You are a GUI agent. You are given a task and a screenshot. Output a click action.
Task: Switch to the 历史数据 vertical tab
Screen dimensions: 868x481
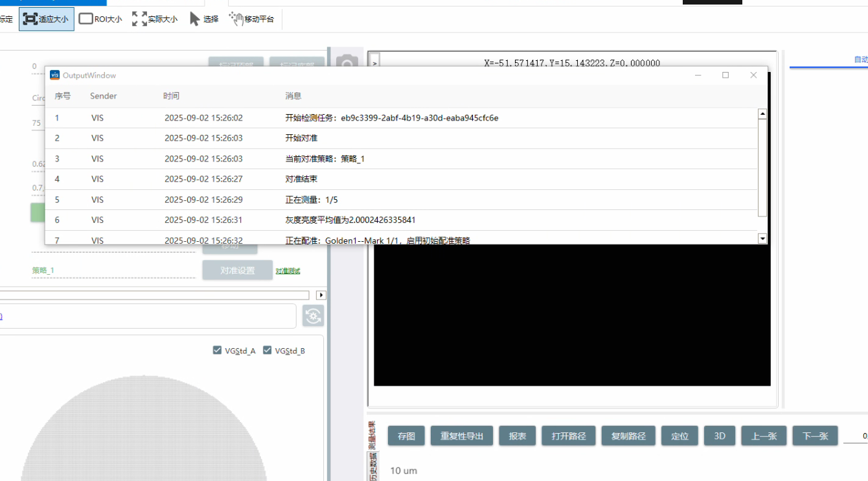(x=372, y=467)
